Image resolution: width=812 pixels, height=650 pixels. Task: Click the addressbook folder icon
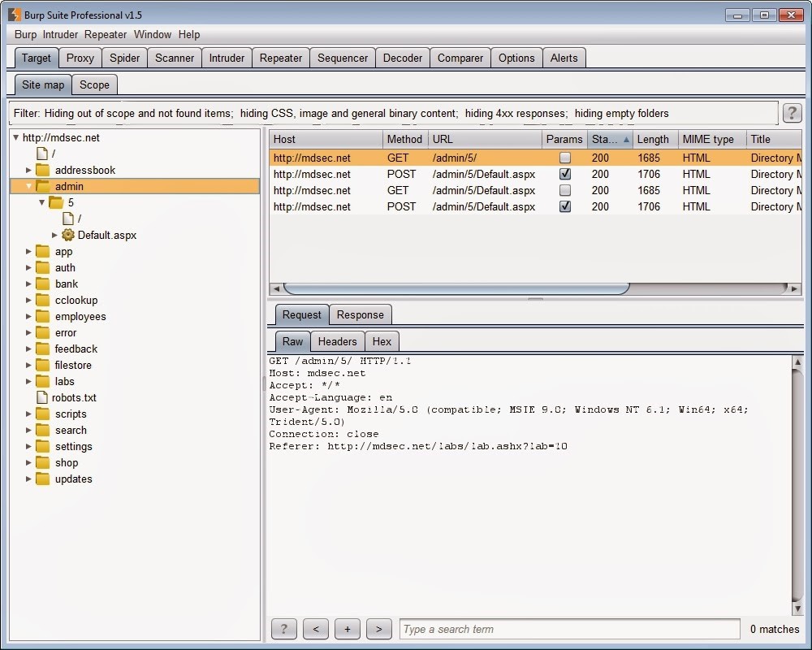42,170
